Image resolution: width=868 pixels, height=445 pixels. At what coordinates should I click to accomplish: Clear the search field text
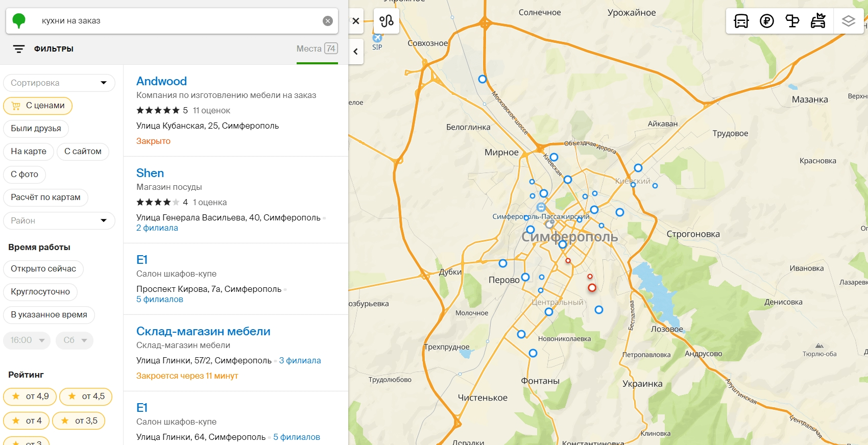(x=328, y=21)
